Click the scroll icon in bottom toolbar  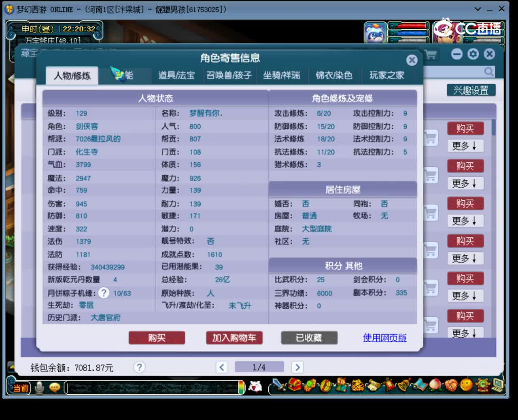[374, 385]
